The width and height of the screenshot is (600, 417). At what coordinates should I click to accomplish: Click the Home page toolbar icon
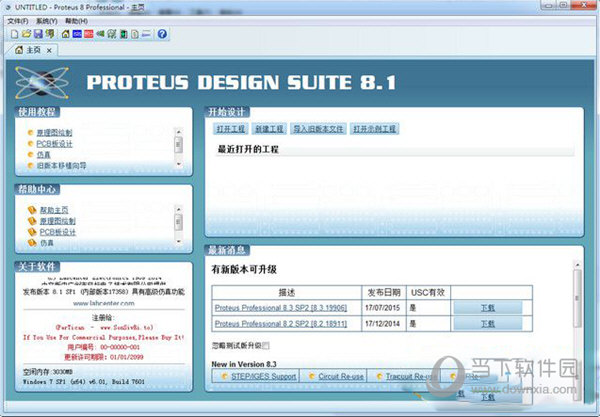pyautogui.click(x=65, y=34)
